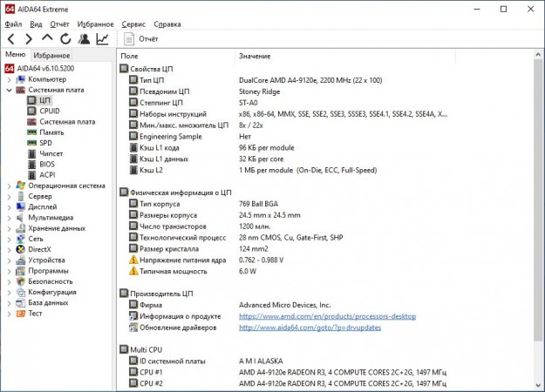Click the Значение column header
Image resolution: width=545 pixels, height=392 pixels.
click(x=254, y=56)
